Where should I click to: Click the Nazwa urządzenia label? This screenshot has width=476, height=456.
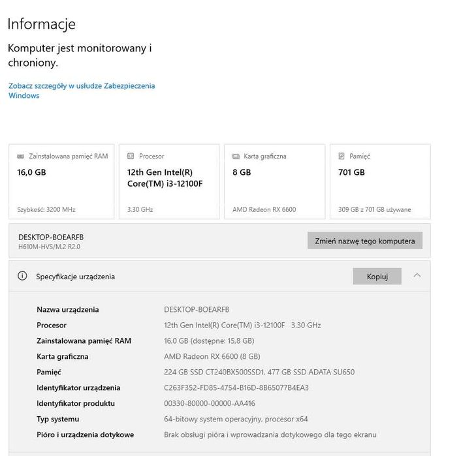68,309
